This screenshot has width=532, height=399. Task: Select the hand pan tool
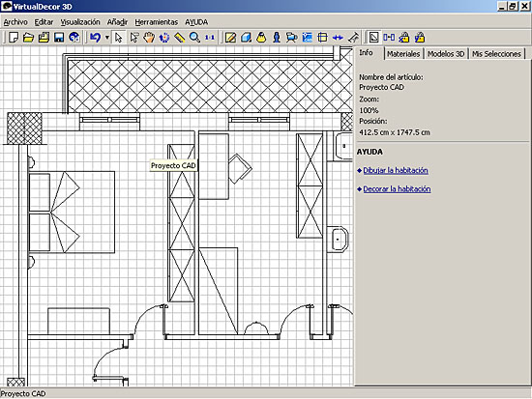pyautogui.click(x=149, y=38)
